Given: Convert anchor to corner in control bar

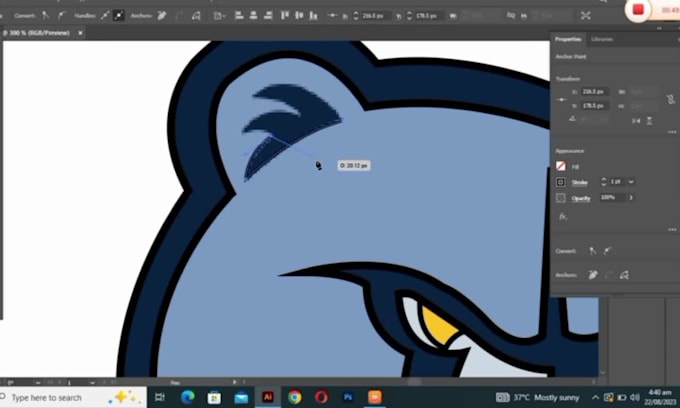Looking at the screenshot, I should coord(46,16).
